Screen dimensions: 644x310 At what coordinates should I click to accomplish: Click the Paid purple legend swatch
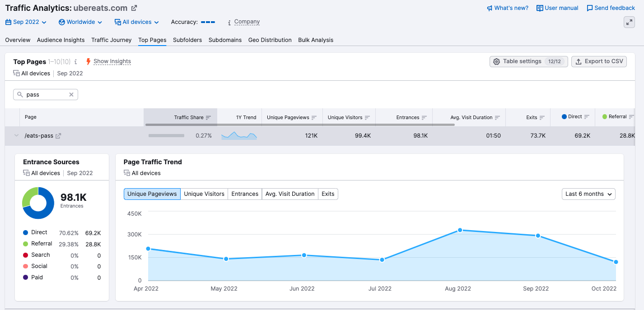pos(25,278)
